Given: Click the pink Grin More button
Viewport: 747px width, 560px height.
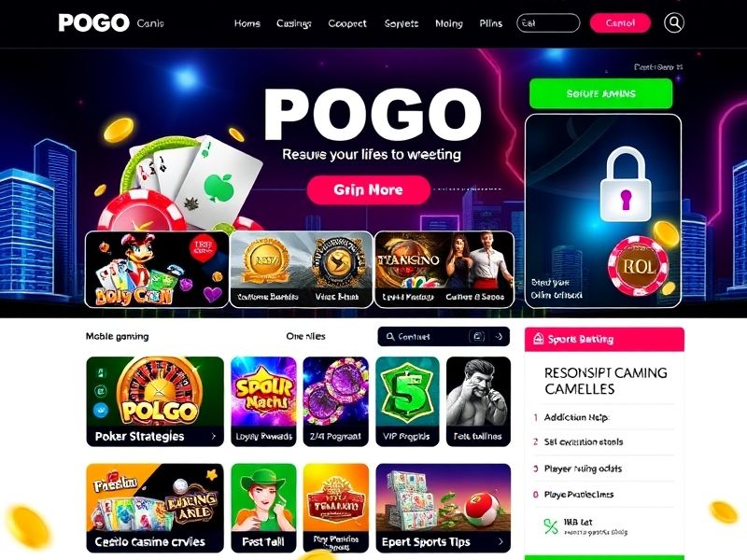Looking at the screenshot, I should click(369, 189).
